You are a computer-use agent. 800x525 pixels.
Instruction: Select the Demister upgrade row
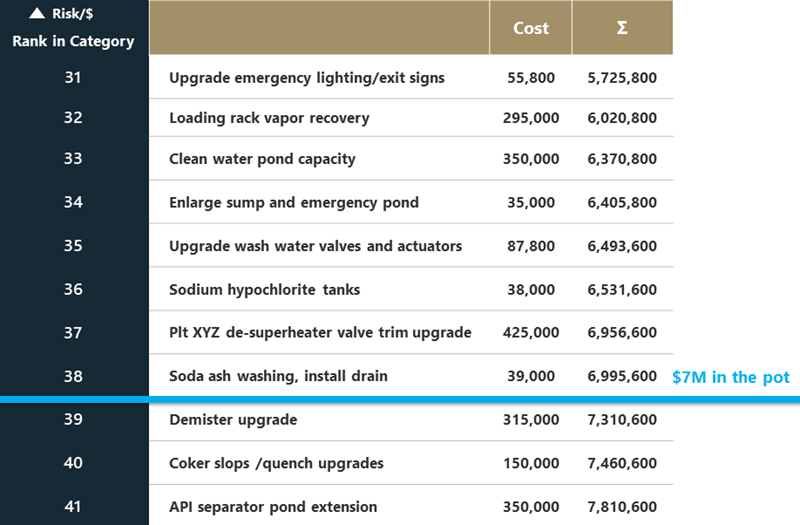click(233, 420)
